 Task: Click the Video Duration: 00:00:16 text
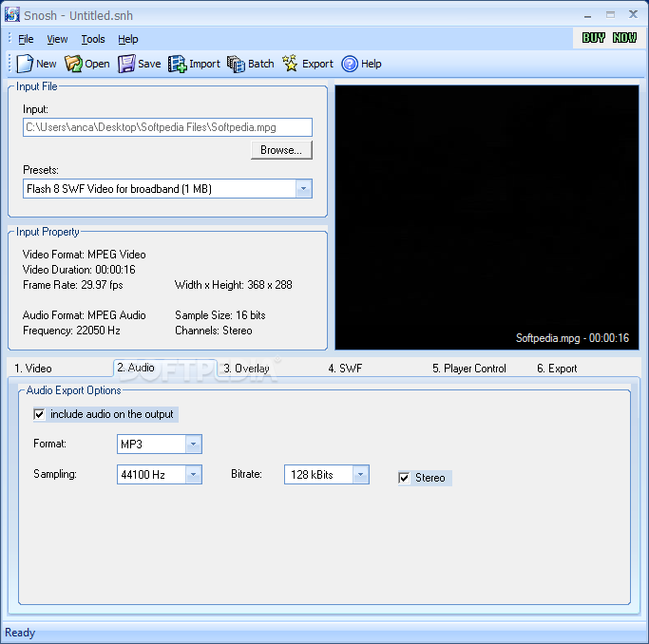pyautogui.click(x=79, y=270)
